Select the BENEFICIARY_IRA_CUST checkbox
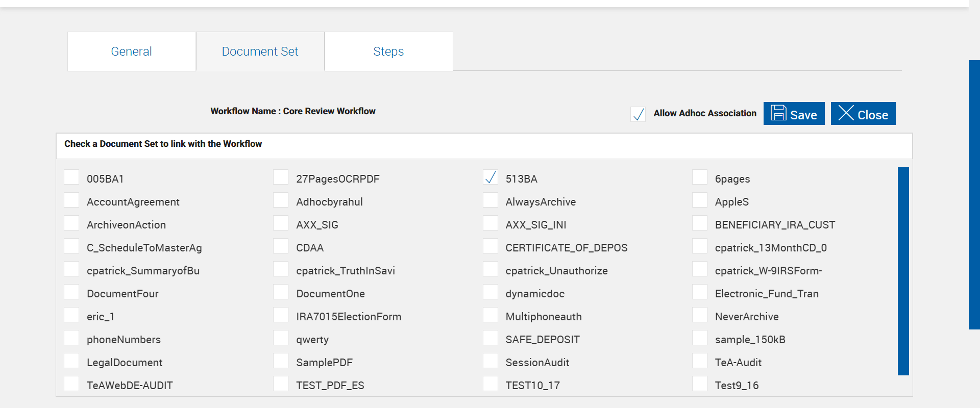This screenshot has height=408, width=980. coord(700,223)
